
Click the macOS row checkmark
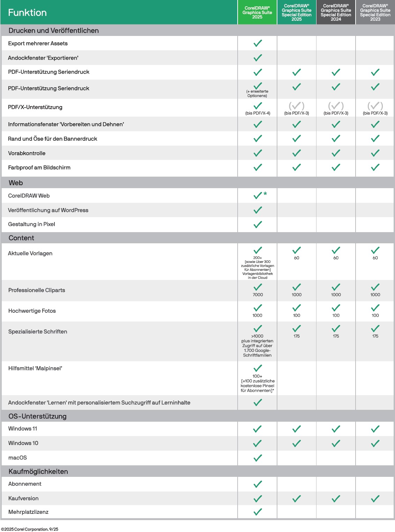(258, 458)
